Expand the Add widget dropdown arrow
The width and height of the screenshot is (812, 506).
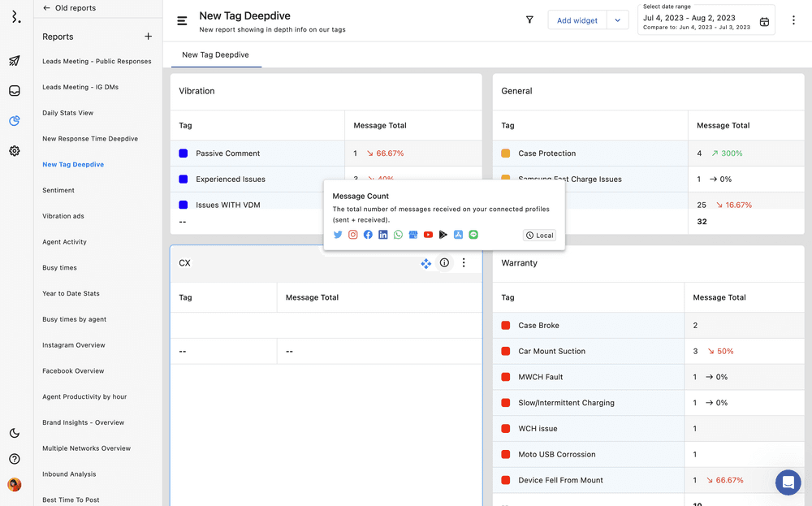617,20
